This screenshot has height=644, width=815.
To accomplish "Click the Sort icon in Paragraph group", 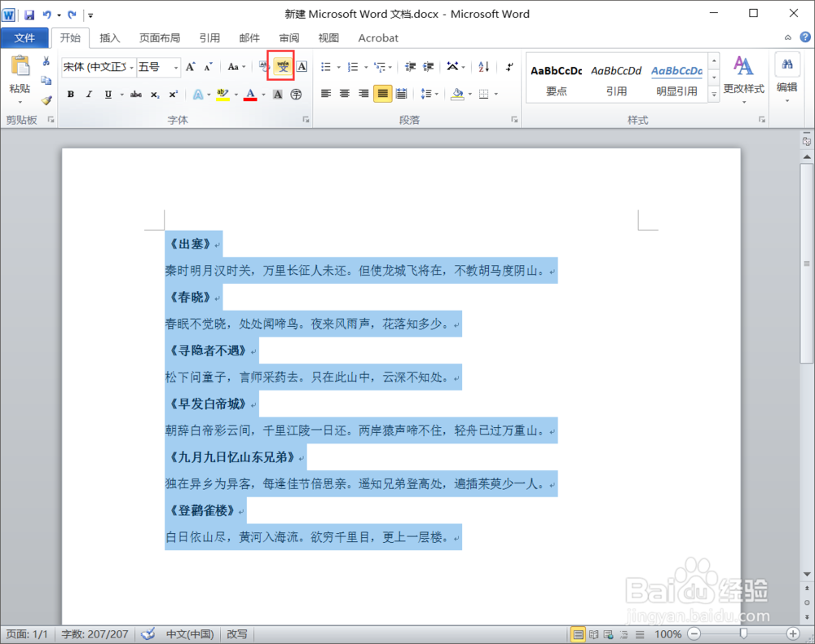I will tap(482, 67).
